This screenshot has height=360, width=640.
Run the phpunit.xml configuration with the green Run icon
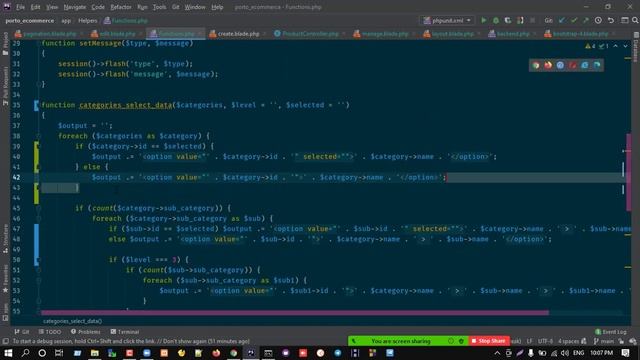484,20
